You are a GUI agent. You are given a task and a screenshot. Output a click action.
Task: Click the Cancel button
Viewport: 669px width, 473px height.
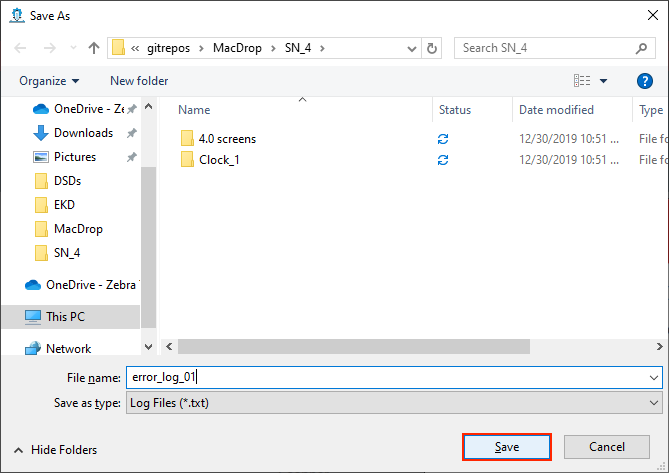(606, 447)
